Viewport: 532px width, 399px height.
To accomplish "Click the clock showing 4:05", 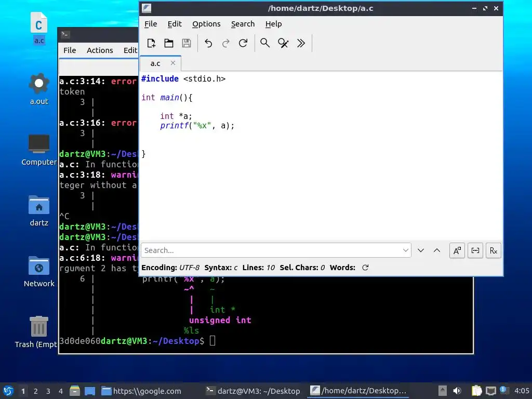I will (522, 391).
